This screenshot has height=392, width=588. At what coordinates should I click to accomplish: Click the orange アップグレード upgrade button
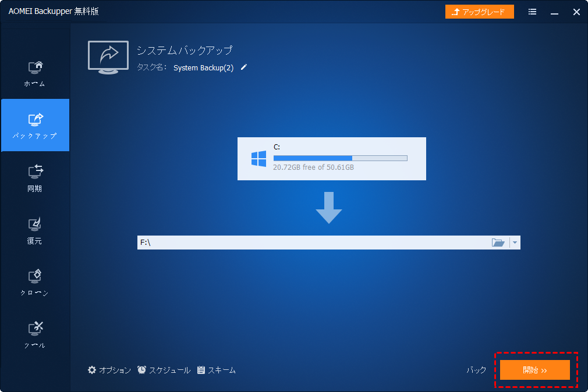click(479, 12)
